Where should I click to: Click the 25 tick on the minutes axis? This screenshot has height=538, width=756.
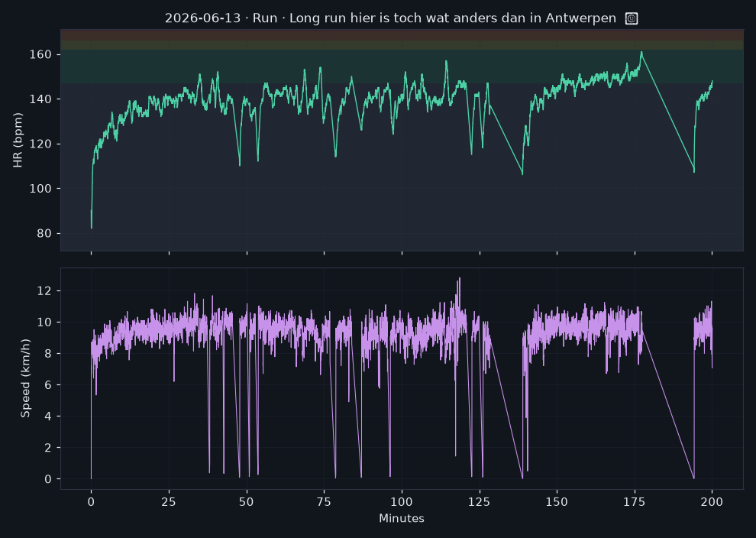(x=169, y=502)
